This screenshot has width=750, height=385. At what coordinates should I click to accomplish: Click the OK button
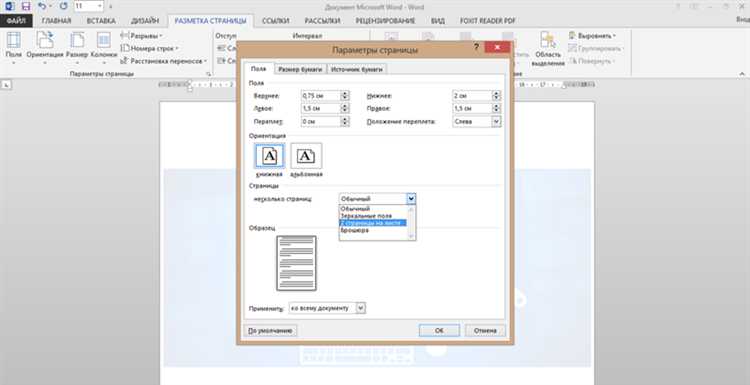[x=439, y=330]
